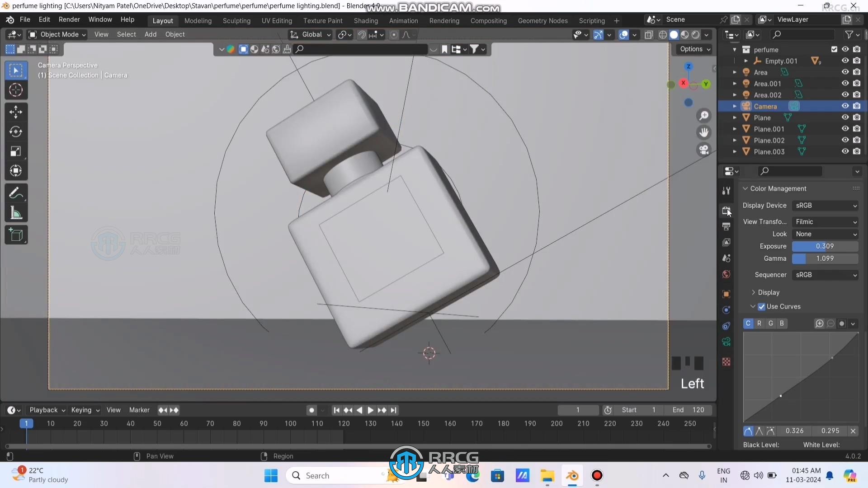Image resolution: width=868 pixels, height=488 pixels.
Task: Click Object menu in header
Action: coord(175,34)
